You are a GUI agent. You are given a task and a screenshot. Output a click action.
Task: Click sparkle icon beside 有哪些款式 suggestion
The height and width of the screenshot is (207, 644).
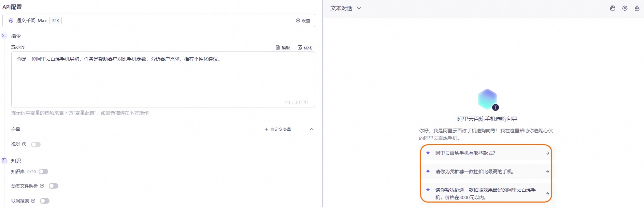click(x=428, y=153)
